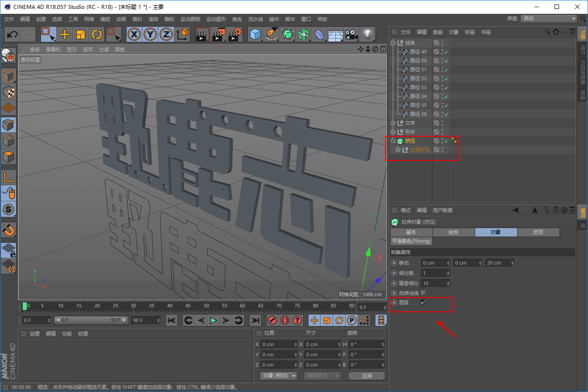Switch to the 封顶 tab

[538, 232]
